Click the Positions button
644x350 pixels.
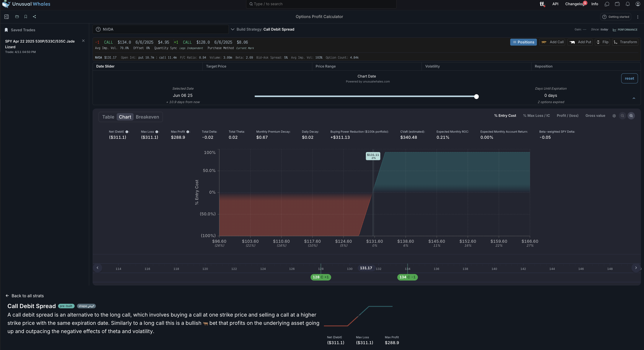(x=523, y=42)
